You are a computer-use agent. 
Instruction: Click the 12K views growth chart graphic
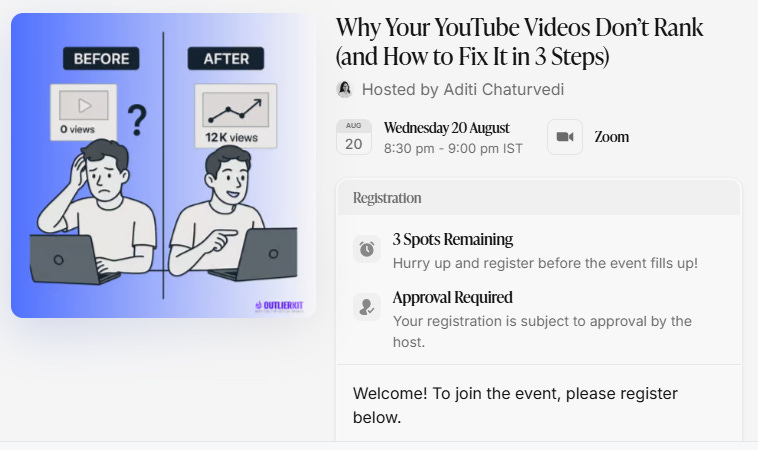tap(235, 116)
